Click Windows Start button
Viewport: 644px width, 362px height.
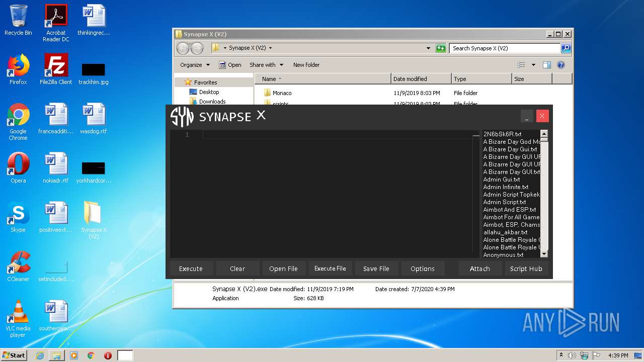pyautogui.click(x=14, y=355)
